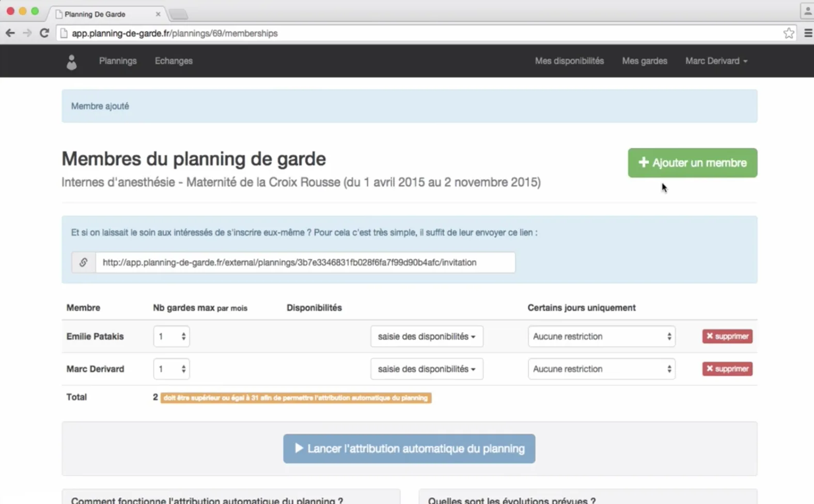The height and width of the screenshot is (504, 814).
Task: Click the app logo person icon
Action: 72,62
